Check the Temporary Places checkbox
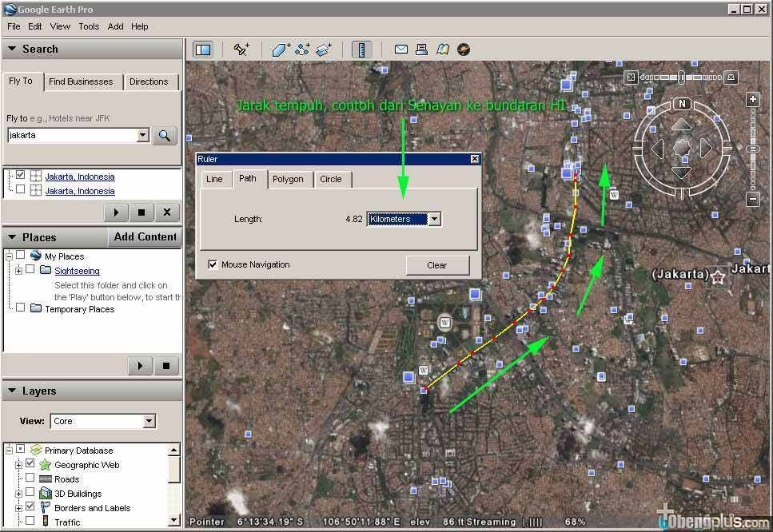Viewport: 773px width, 532px height. pos(20,308)
